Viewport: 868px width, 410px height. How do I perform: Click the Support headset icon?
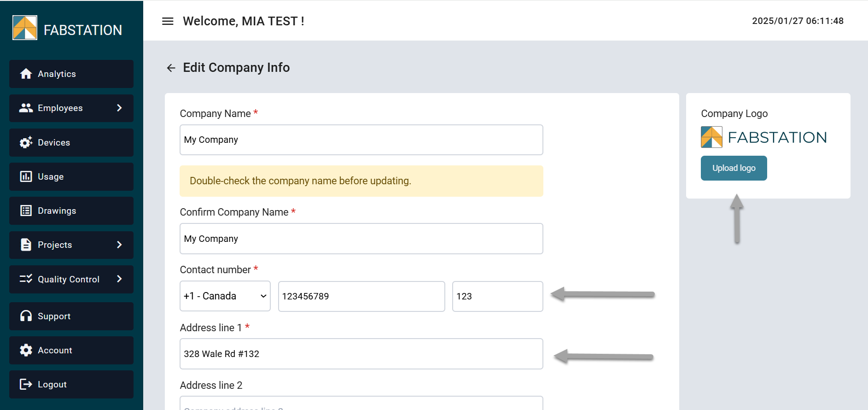tap(26, 316)
